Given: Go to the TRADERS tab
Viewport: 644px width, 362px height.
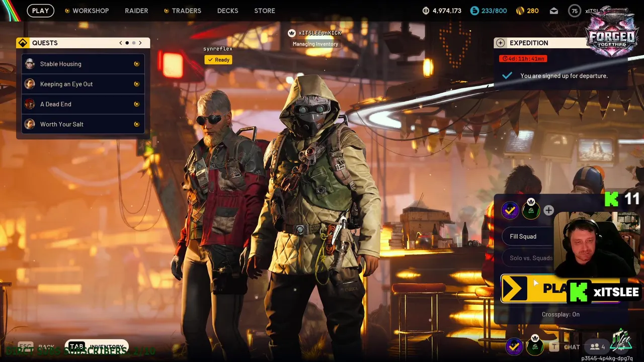Looking at the screenshot, I should coord(182,11).
